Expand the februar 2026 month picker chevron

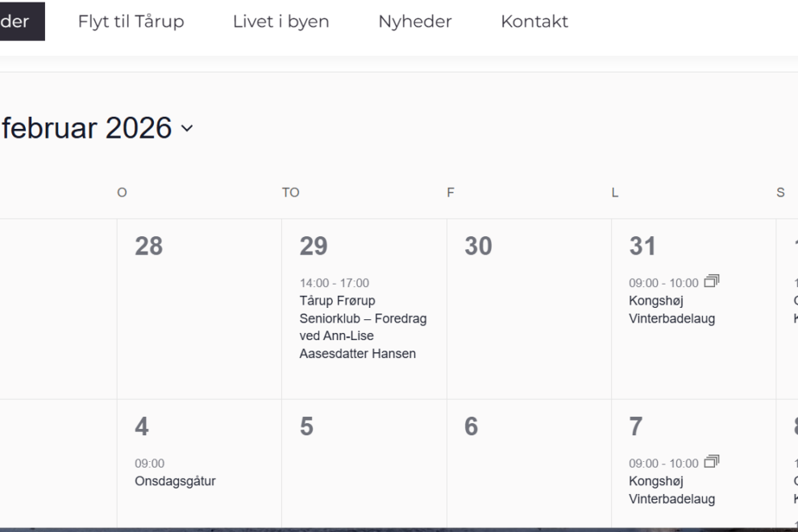tap(187, 129)
